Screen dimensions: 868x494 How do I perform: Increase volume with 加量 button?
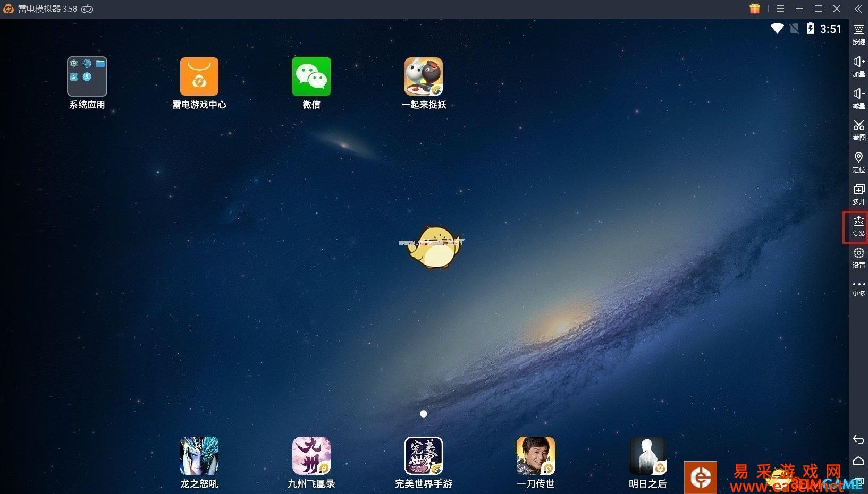coord(858,66)
